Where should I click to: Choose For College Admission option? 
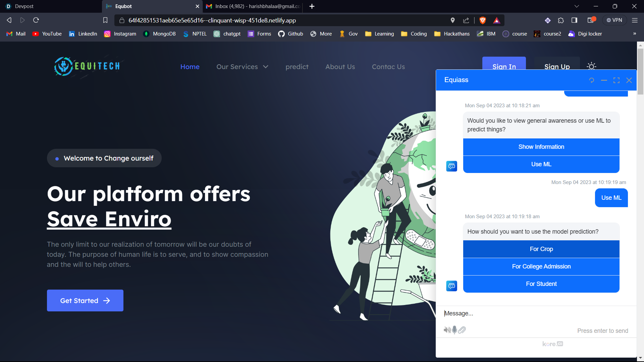pyautogui.click(x=541, y=266)
